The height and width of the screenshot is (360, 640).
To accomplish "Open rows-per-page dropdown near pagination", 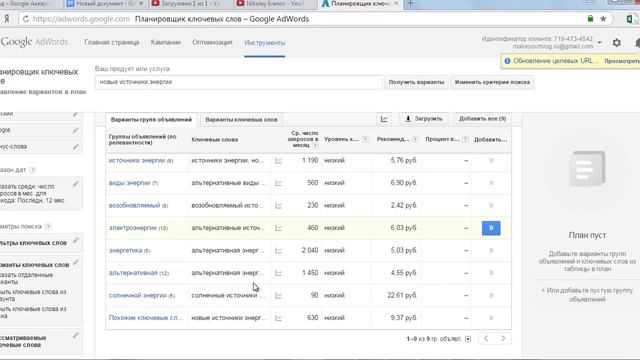I will click(x=468, y=339).
